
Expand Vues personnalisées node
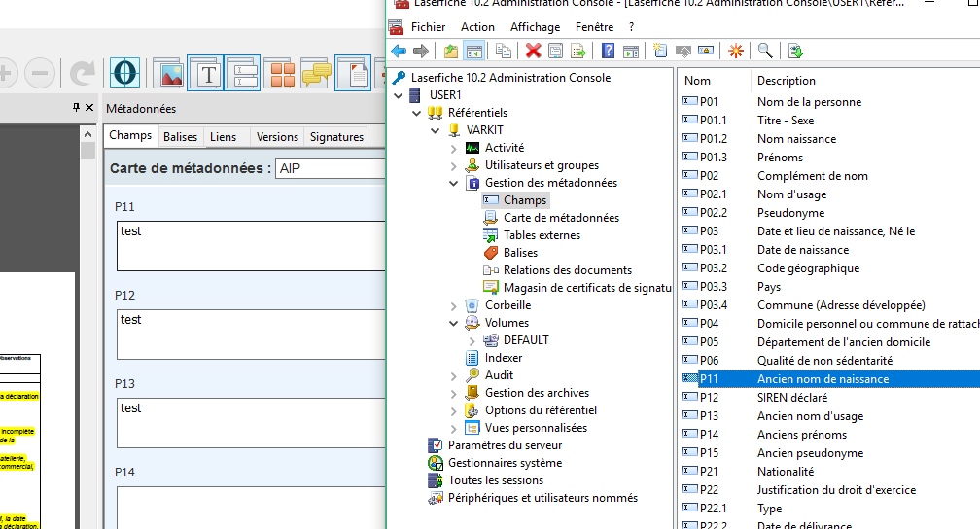454,428
